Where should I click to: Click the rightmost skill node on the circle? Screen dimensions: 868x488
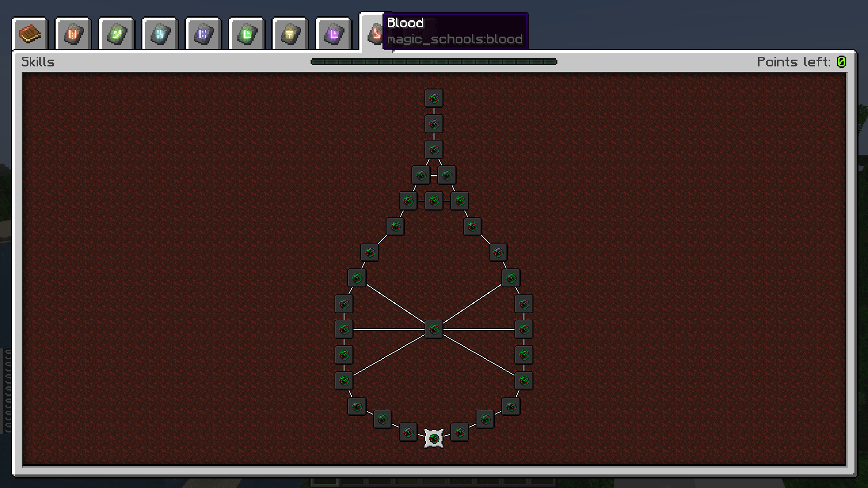tap(524, 329)
